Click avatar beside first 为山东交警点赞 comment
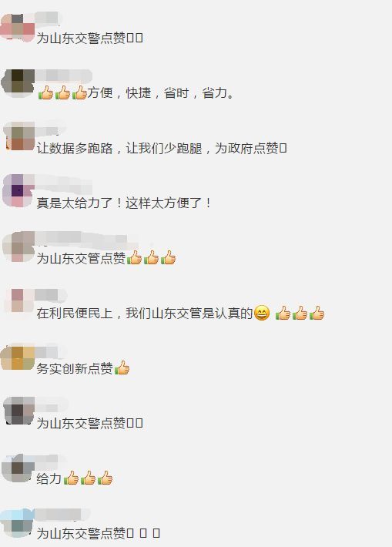Image resolution: width=392 pixels, height=547 pixels. point(18,28)
